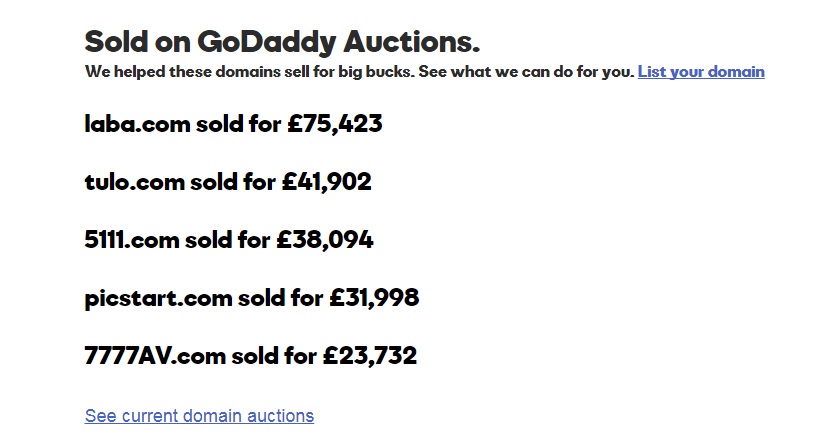The height and width of the screenshot is (442, 823).
Task: Click the £38,094 sale price
Action: 325,240
